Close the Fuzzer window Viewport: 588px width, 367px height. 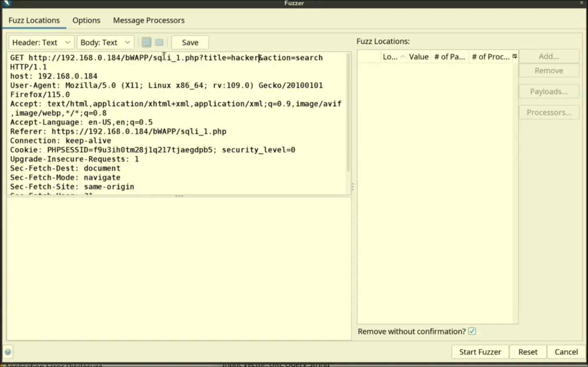click(581, 3)
